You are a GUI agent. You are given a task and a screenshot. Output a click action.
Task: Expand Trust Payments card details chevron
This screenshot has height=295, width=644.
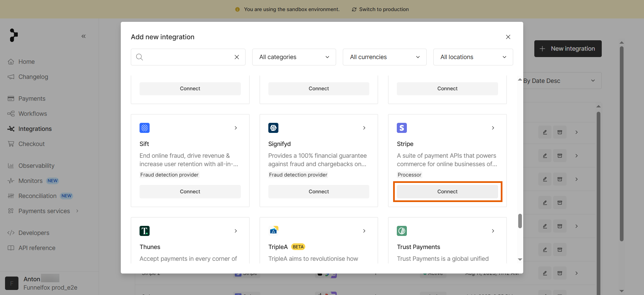493,231
